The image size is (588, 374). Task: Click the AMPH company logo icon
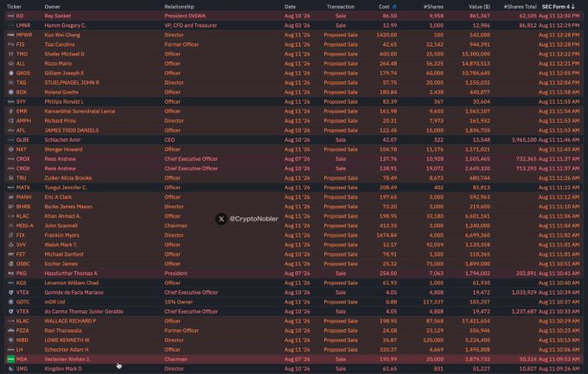(11, 121)
